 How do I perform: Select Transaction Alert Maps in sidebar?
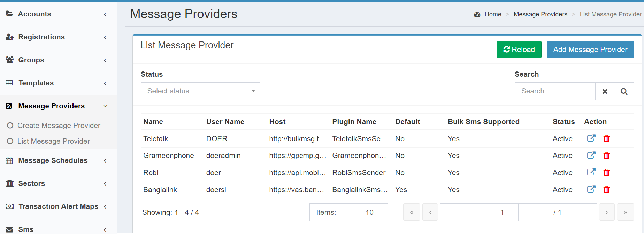coord(58,206)
